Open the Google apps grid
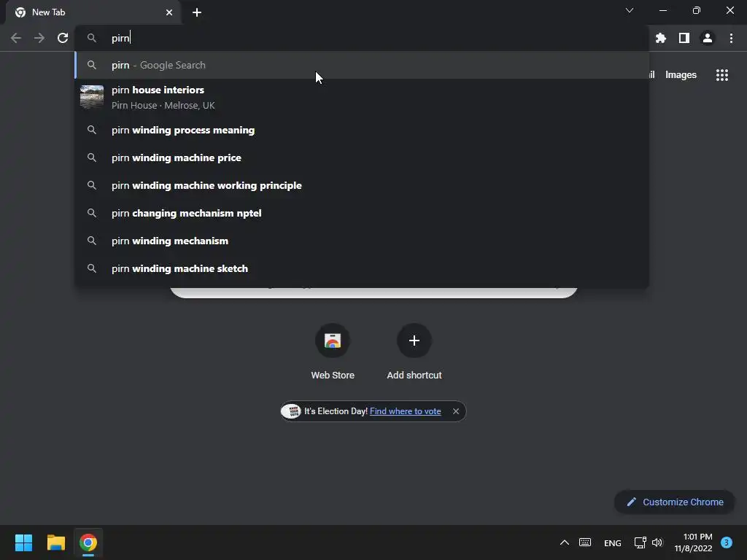Image resolution: width=747 pixels, height=560 pixels. click(722, 75)
